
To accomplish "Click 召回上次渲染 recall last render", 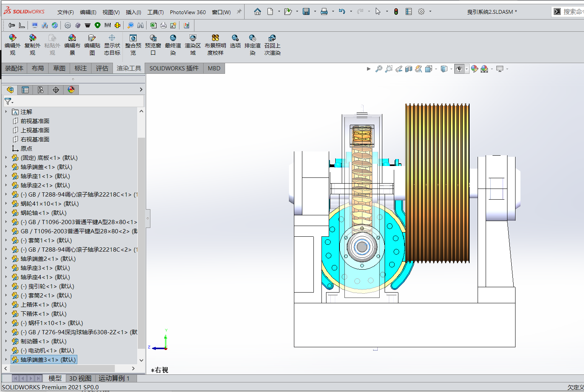I will click(x=272, y=38).
